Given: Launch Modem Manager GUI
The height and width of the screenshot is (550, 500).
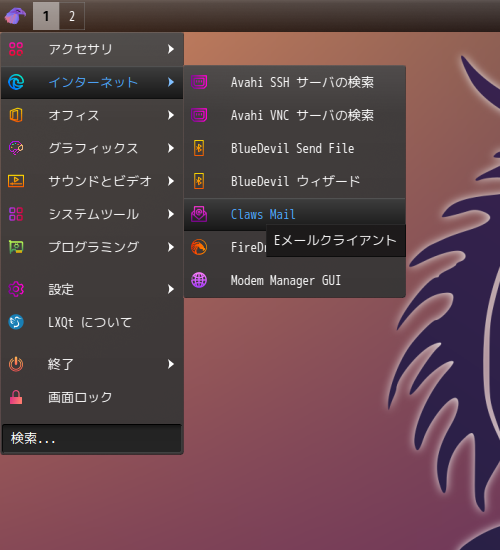Looking at the screenshot, I should coord(295,280).
